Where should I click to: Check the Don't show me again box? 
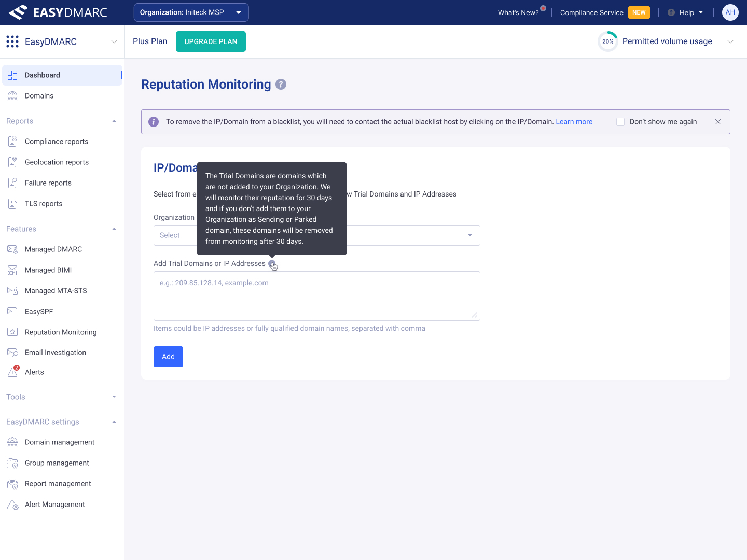tap(620, 122)
